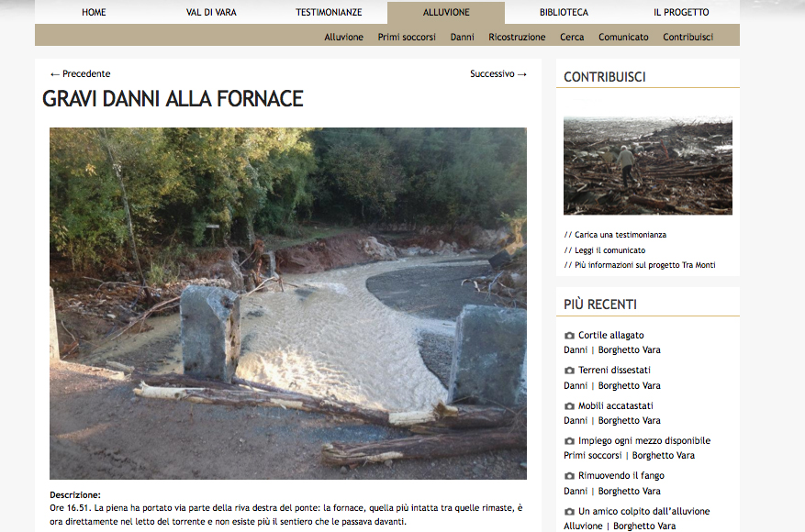Click camera icon beside Cortile allagato
This screenshot has width=805, height=532.
click(569, 336)
